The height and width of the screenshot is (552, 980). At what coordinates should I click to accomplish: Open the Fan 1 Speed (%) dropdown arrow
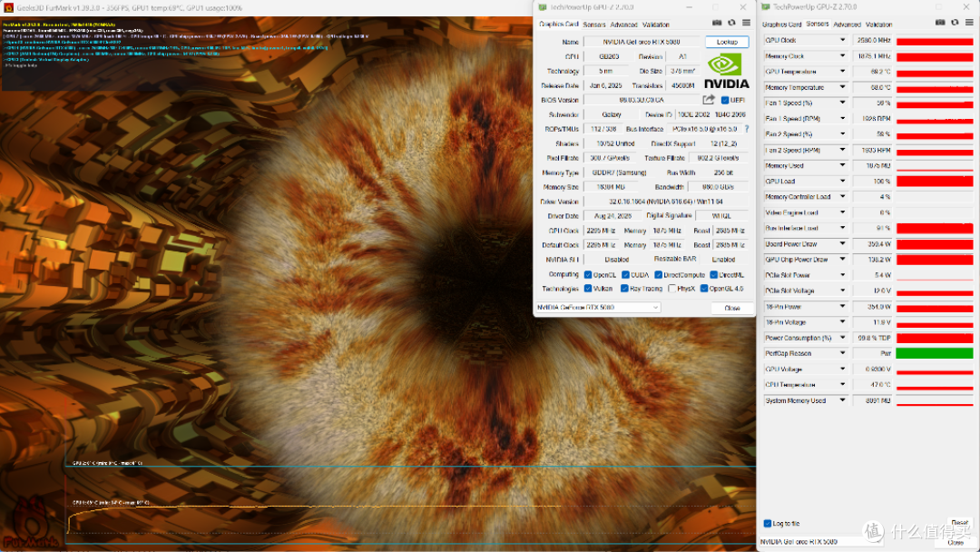pyautogui.click(x=842, y=103)
